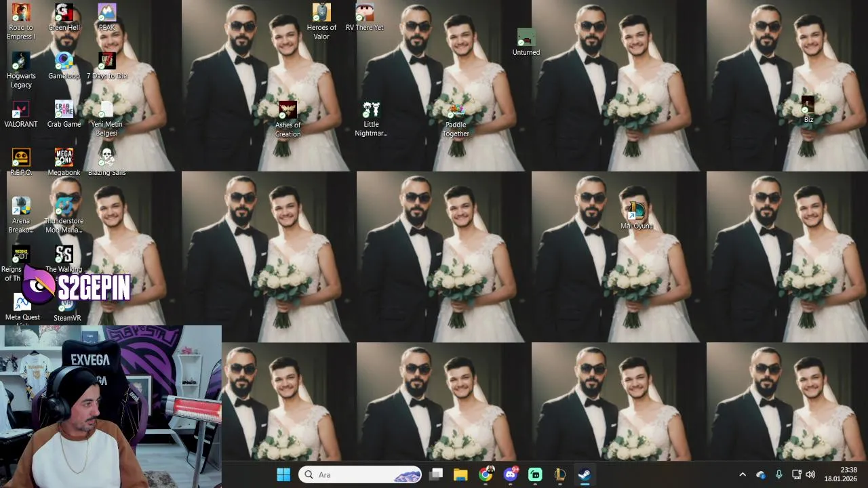The width and height of the screenshot is (868, 488).
Task: Click the microphone tray icon
Action: point(779,474)
